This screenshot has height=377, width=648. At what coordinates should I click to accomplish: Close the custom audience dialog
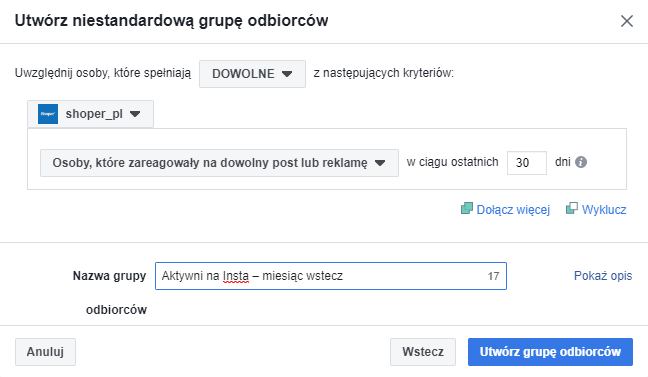(x=627, y=21)
